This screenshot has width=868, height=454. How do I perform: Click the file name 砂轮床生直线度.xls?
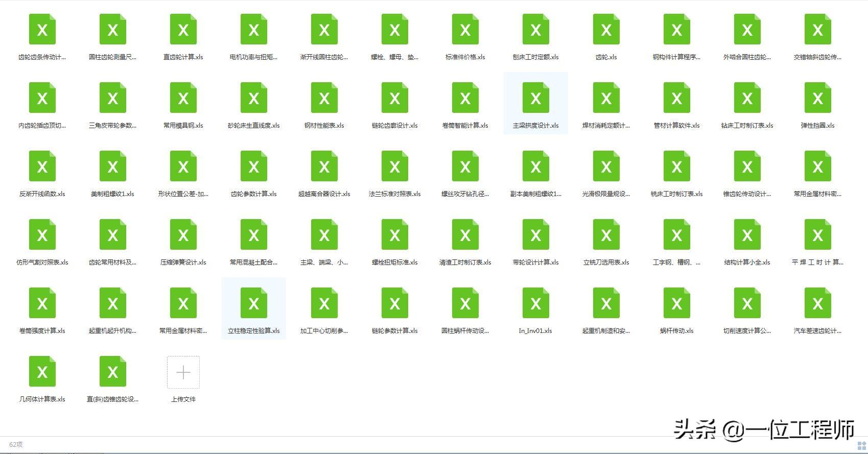click(x=254, y=126)
